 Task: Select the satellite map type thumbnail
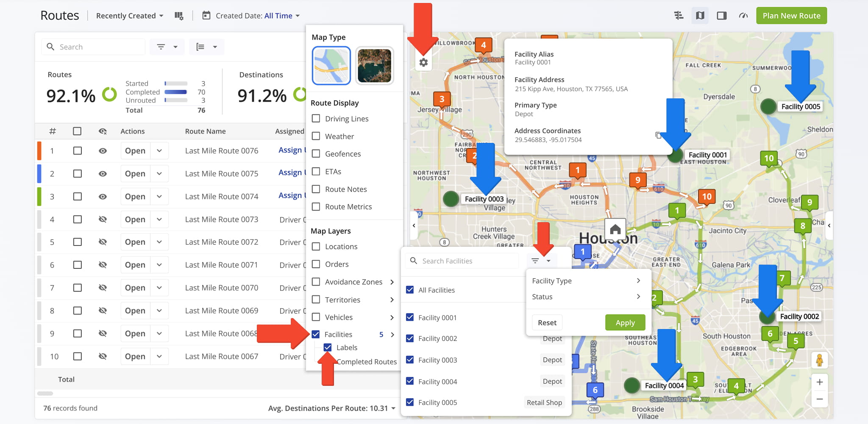[374, 66]
